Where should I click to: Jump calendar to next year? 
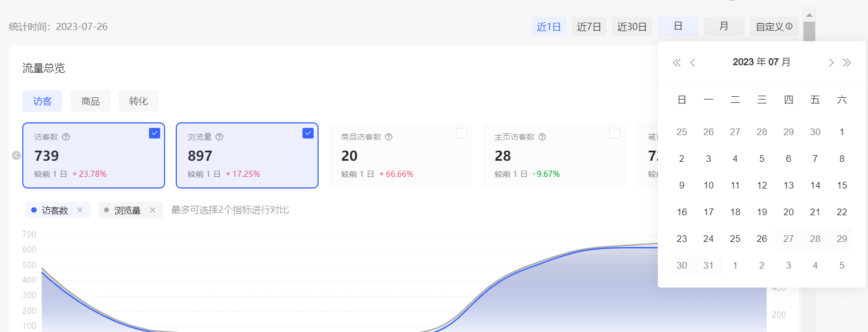click(847, 62)
